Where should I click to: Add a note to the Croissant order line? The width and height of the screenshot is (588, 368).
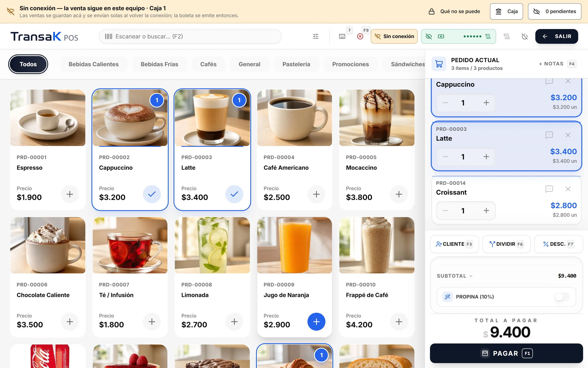pyautogui.click(x=549, y=189)
